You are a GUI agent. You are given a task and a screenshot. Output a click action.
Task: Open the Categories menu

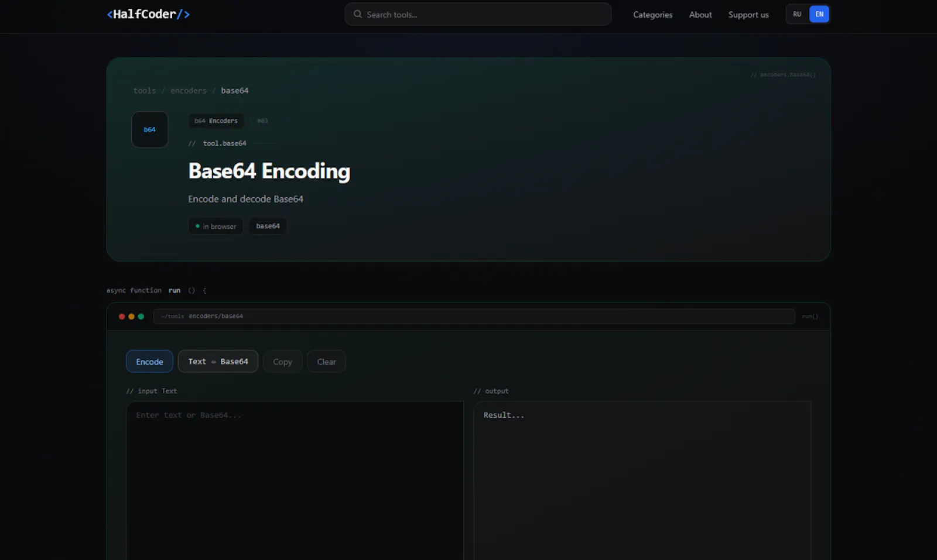652,15
